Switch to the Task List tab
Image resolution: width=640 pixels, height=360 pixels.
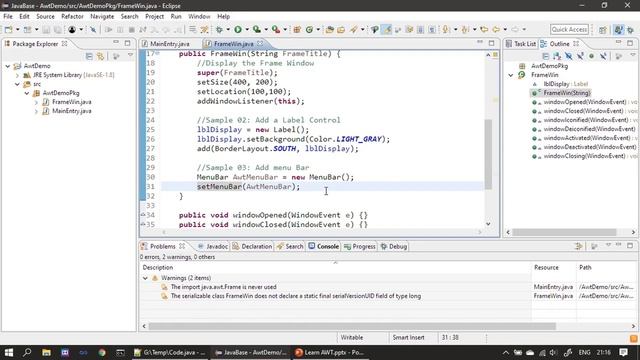point(521,44)
